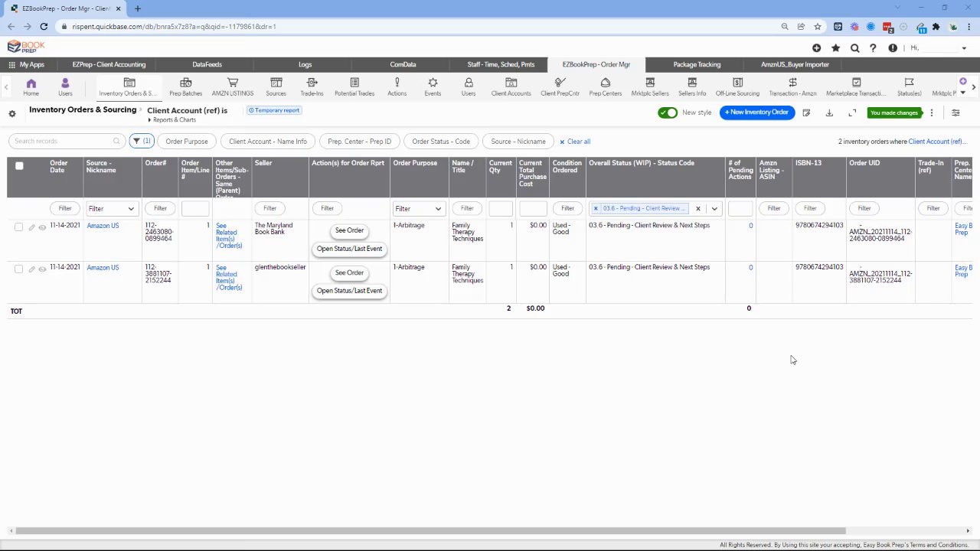Image resolution: width=980 pixels, height=551 pixels.
Task: Switch to DataFeeds app tab
Action: (x=207, y=64)
